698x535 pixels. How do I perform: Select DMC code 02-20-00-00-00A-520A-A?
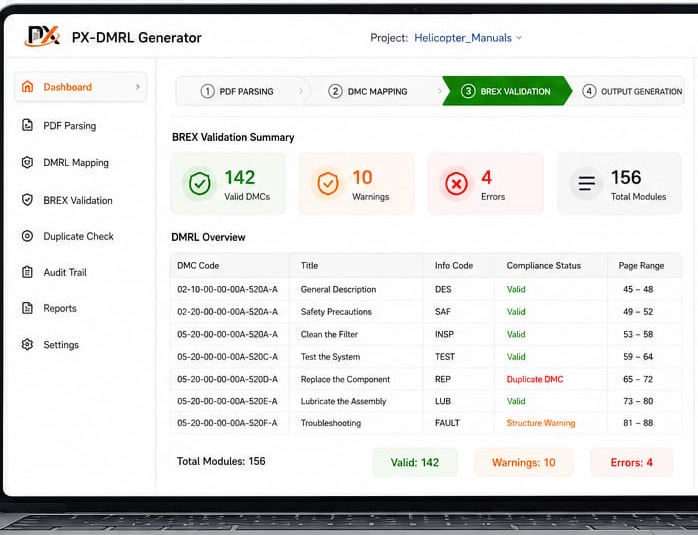click(x=227, y=312)
